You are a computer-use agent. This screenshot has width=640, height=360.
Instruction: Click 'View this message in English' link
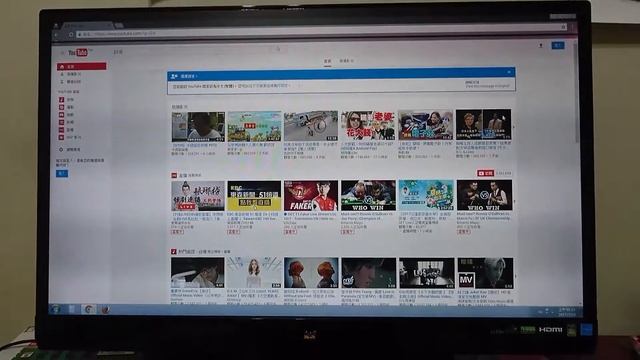[487, 86]
